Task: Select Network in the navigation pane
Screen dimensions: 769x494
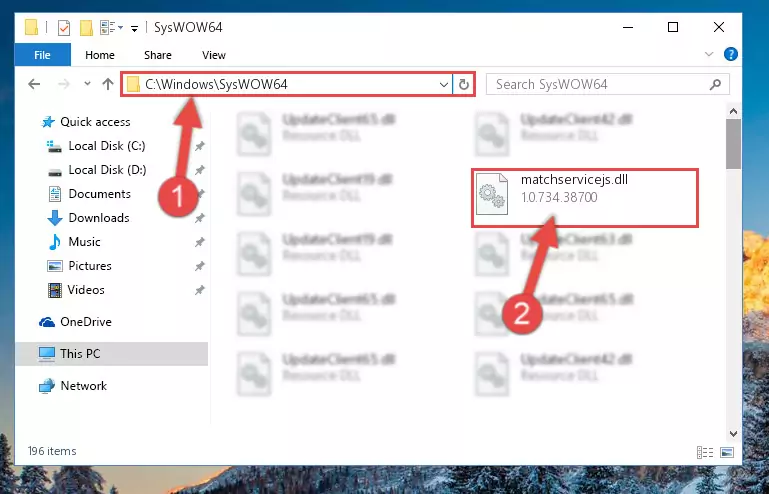Action: tap(83, 386)
